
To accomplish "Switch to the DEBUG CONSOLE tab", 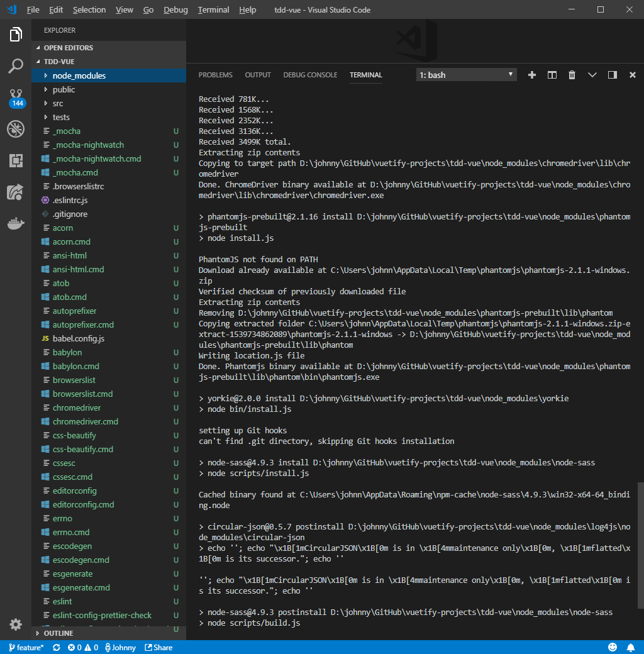I will [310, 75].
